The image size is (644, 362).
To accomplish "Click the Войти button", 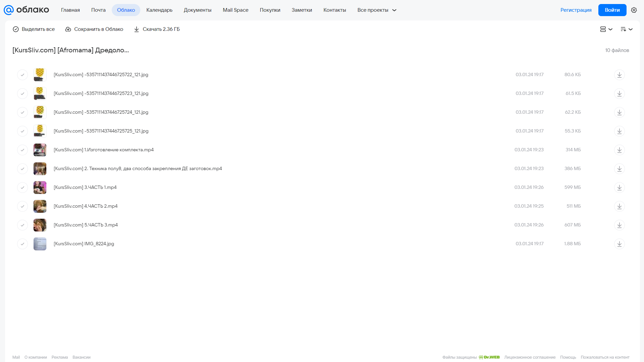I will pos(612,10).
